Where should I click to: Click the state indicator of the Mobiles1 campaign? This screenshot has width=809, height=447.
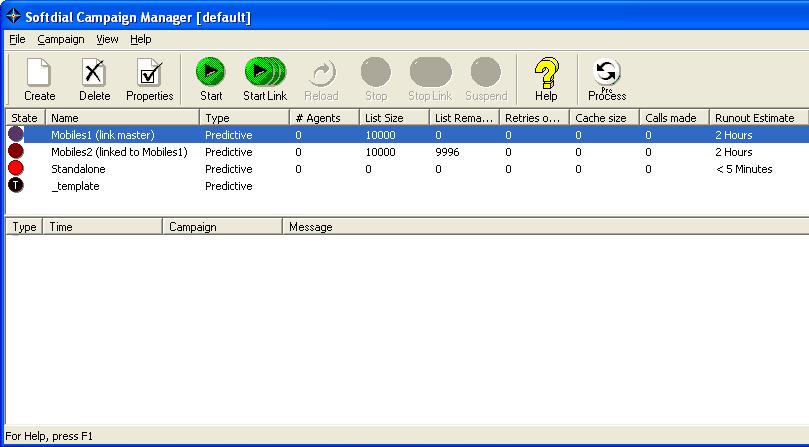tap(16, 135)
